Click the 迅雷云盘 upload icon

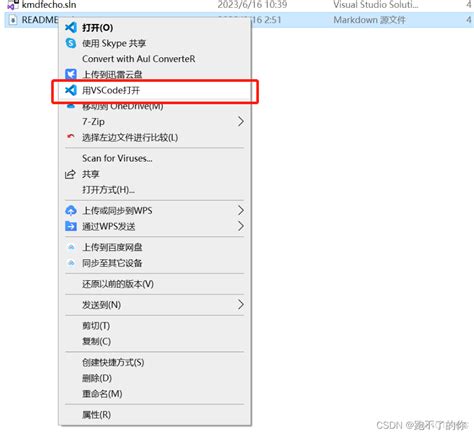click(x=71, y=74)
